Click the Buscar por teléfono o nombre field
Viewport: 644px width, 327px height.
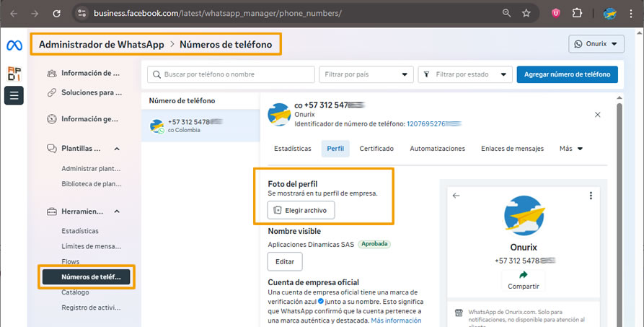pyautogui.click(x=231, y=74)
